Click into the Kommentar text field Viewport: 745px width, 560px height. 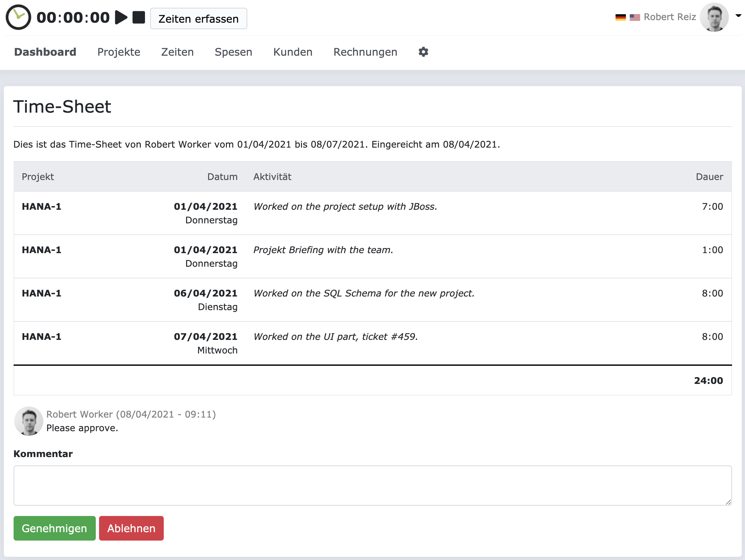click(x=372, y=485)
